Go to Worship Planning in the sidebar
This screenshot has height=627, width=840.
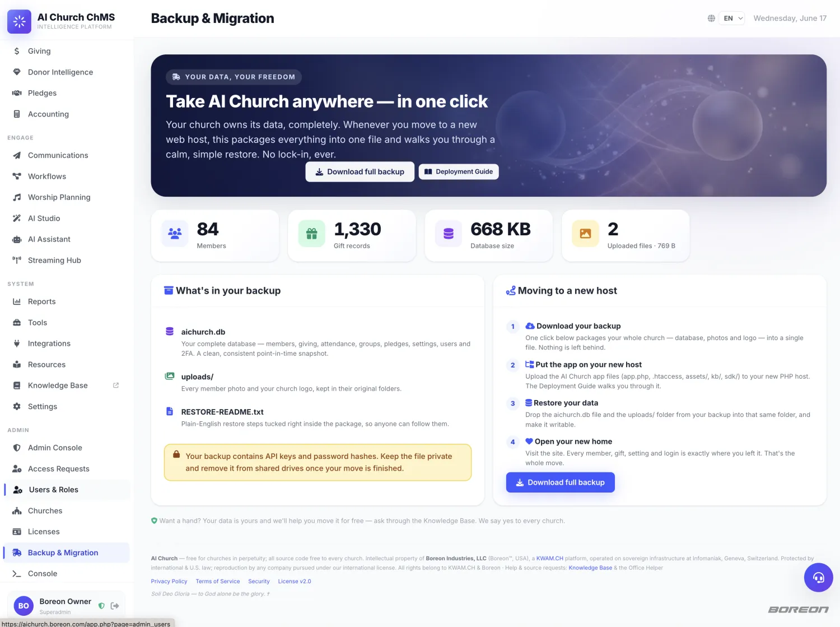[x=67, y=197]
